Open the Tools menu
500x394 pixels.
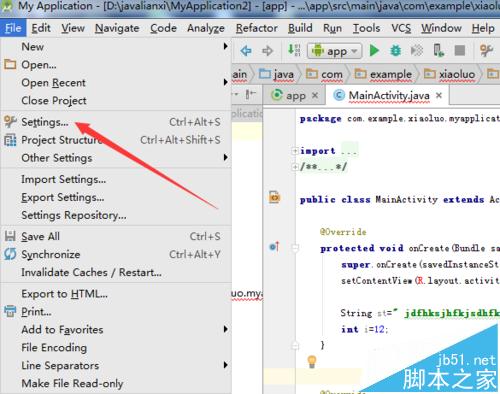pyautogui.click(x=366, y=28)
